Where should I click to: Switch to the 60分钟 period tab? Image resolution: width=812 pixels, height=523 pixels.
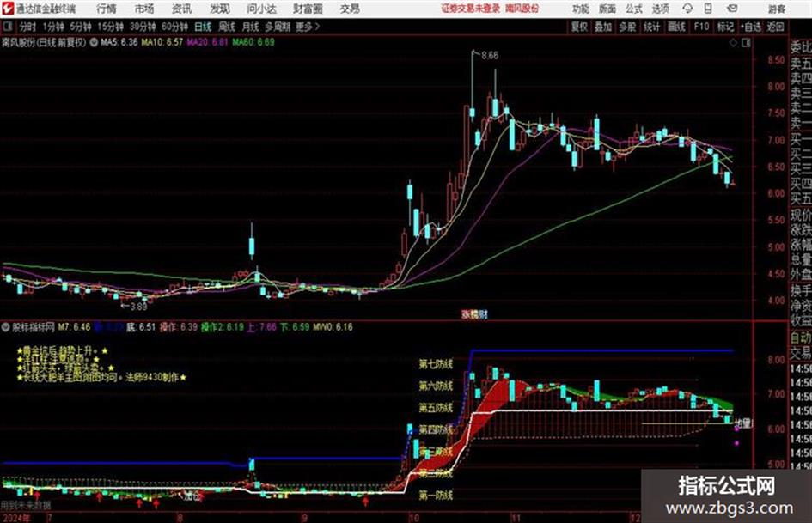point(174,27)
